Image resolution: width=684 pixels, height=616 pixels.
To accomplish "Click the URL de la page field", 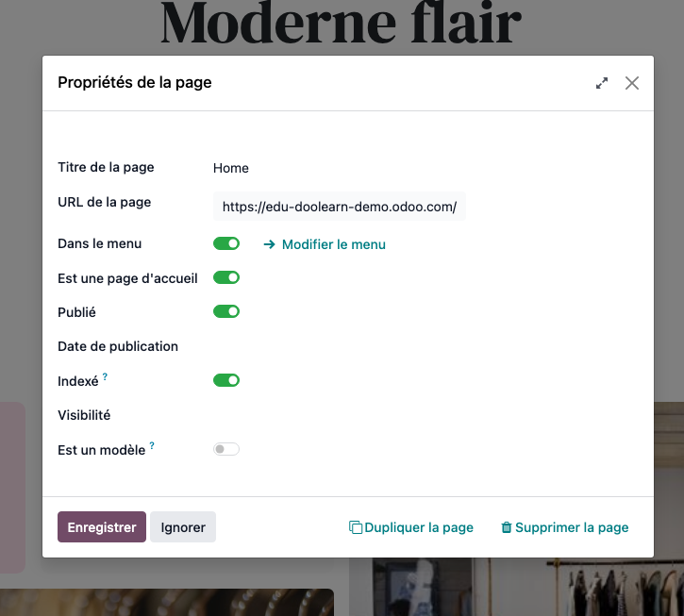I will click(340, 206).
